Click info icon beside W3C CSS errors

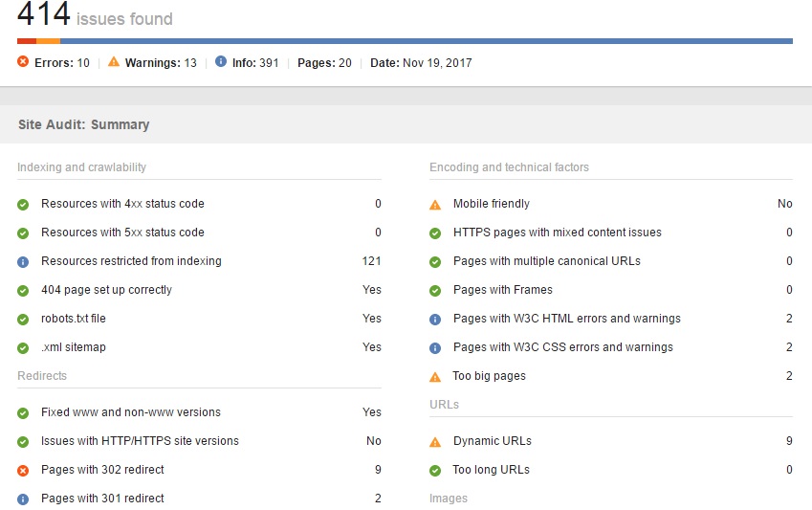click(435, 348)
